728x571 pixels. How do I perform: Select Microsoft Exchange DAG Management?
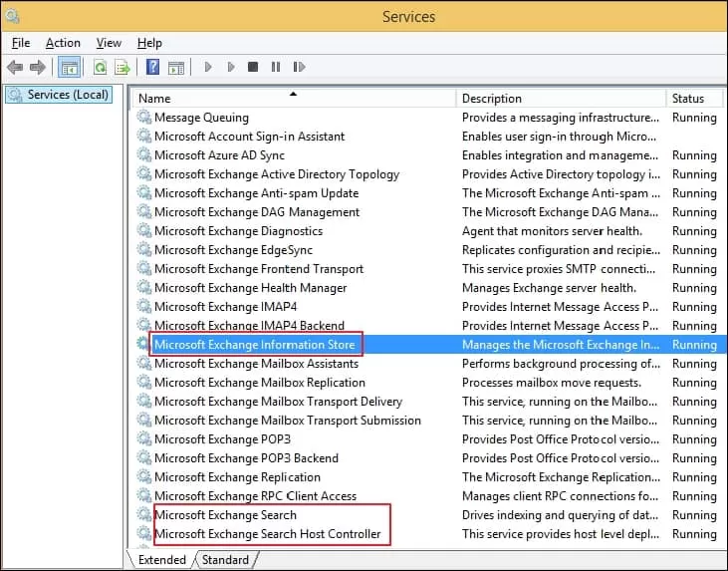(257, 212)
